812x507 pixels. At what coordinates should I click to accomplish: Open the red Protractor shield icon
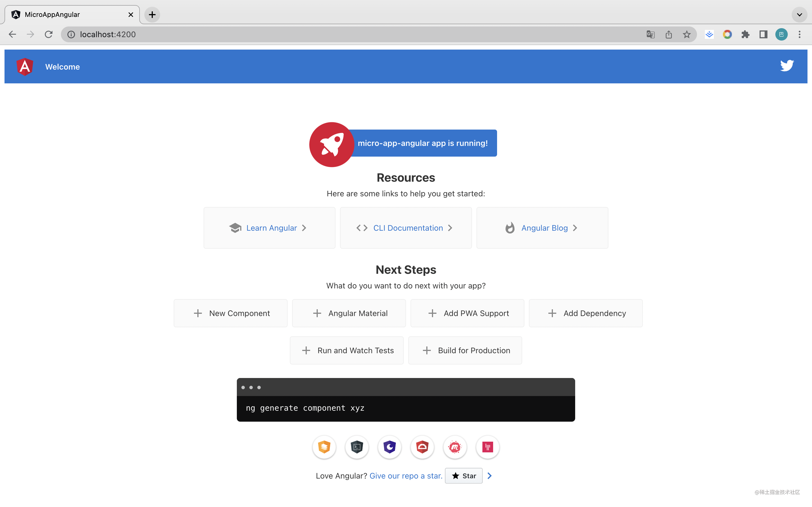(422, 447)
